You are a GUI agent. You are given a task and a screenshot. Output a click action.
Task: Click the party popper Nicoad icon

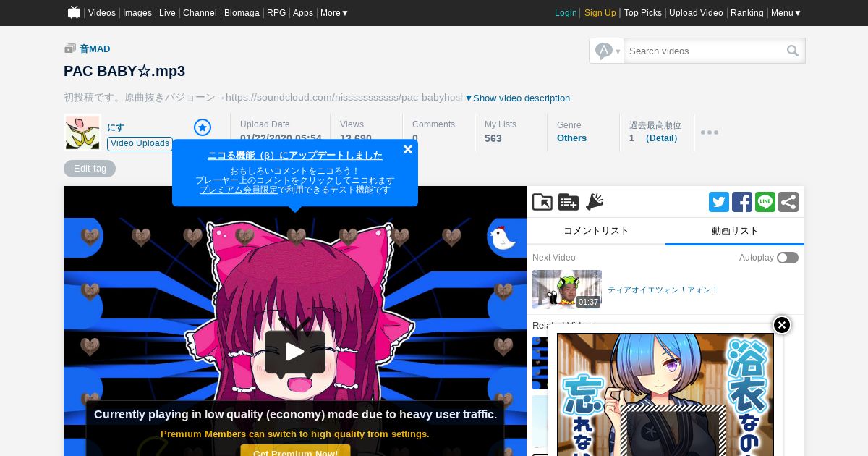click(595, 202)
